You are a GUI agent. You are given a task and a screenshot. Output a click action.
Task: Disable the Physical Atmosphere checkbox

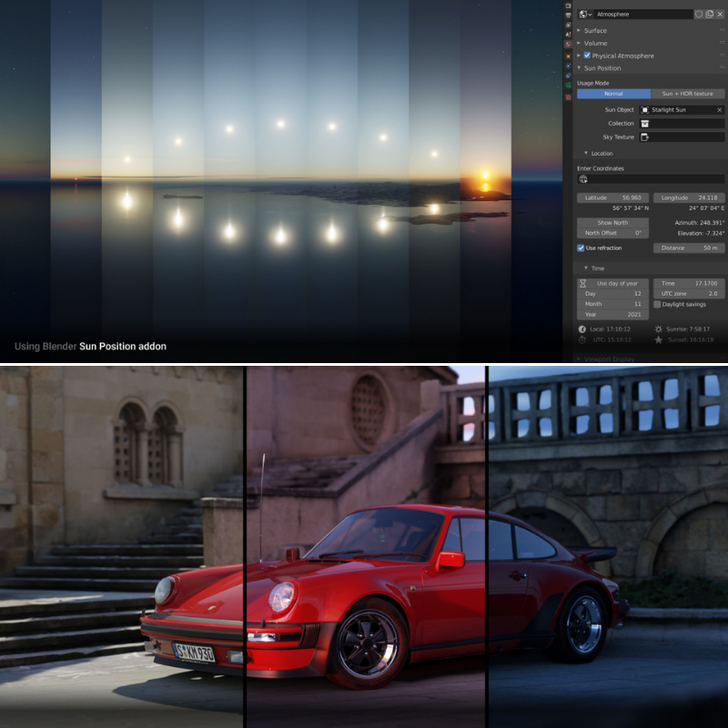click(x=587, y=56)
